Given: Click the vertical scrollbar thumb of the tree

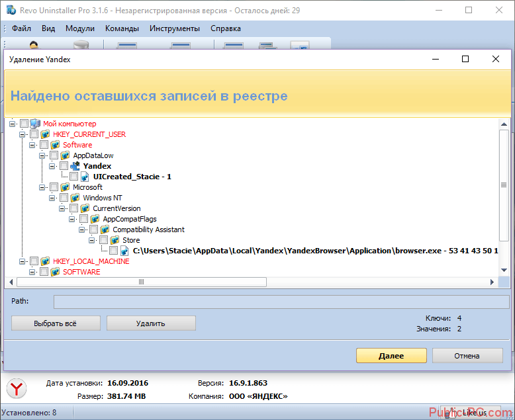Looking at the screenshot, I should pyautogui.click(x=504, y=185).
